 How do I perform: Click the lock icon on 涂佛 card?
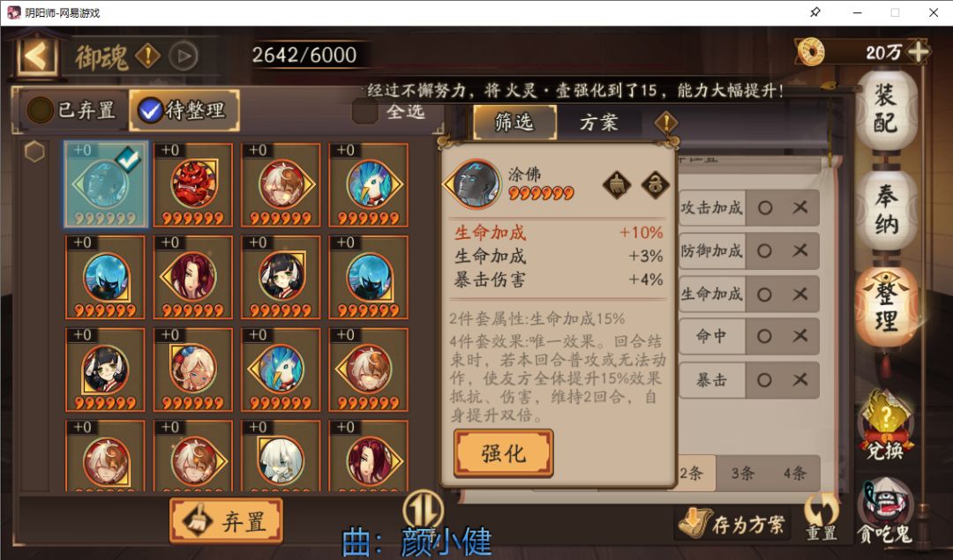click(655, 184)
